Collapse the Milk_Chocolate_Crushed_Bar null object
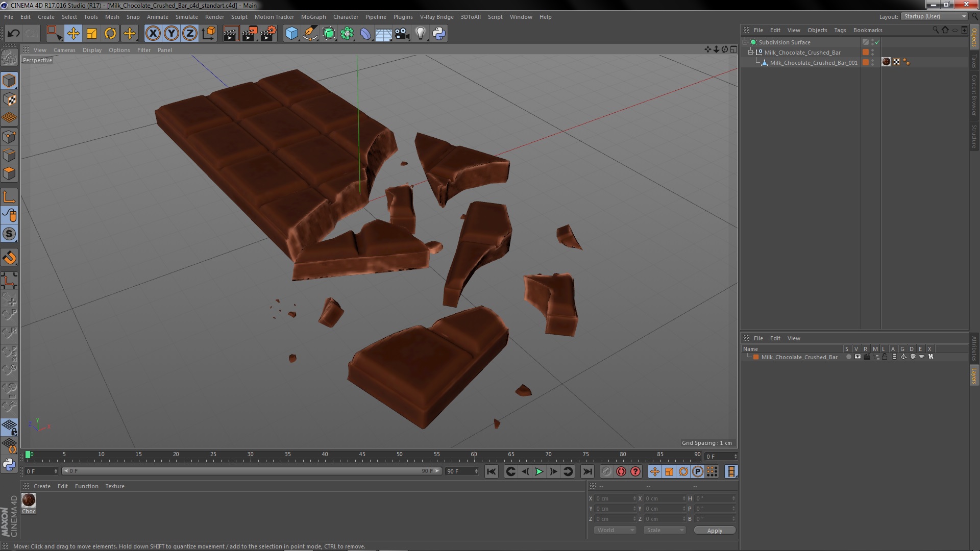Image resolution: width=980 pixels, height=551 pixels. 751,53
